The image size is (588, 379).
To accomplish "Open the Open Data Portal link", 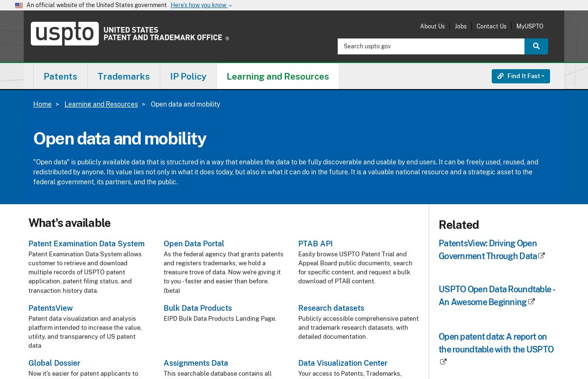I will click(x=194, y=244).
